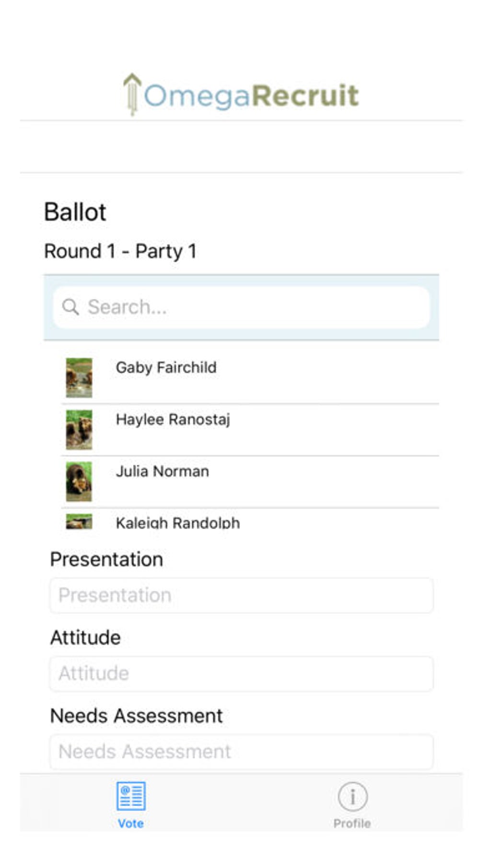Focus the Search text field
This screenshot has width=489, height=868.
pyautogui.click(x=249, y=307)
